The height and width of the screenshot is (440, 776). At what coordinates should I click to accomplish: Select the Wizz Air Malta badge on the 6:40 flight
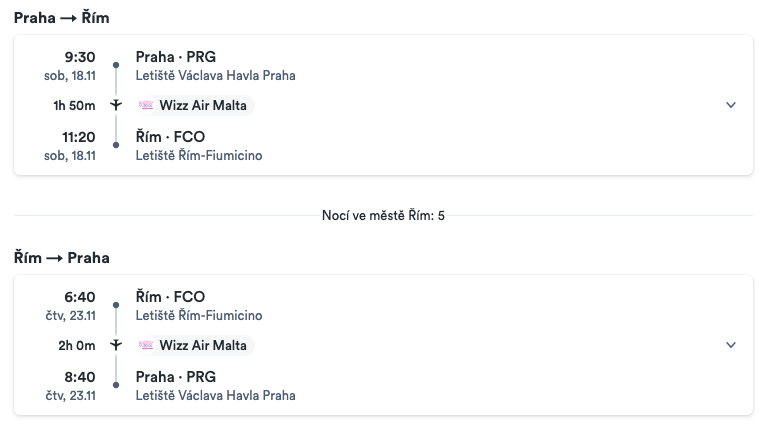195,346
